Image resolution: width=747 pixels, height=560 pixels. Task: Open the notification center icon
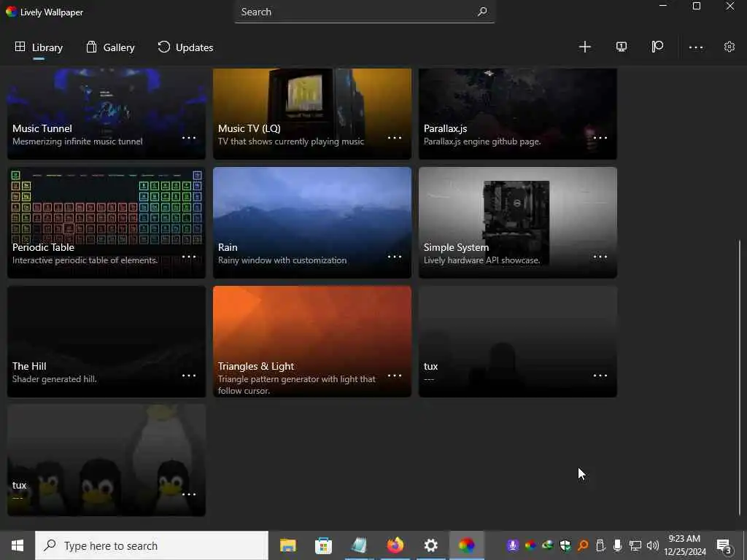coord(724,545)
